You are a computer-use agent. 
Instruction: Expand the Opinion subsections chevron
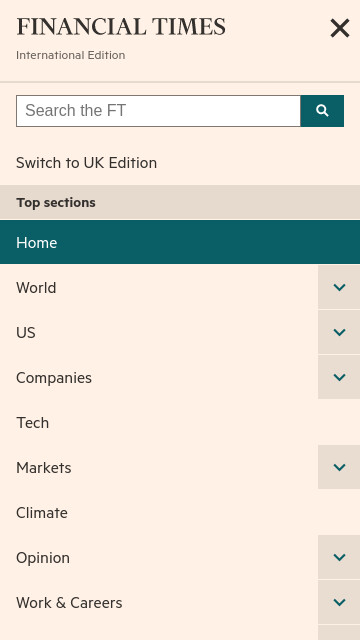[339, 557]
